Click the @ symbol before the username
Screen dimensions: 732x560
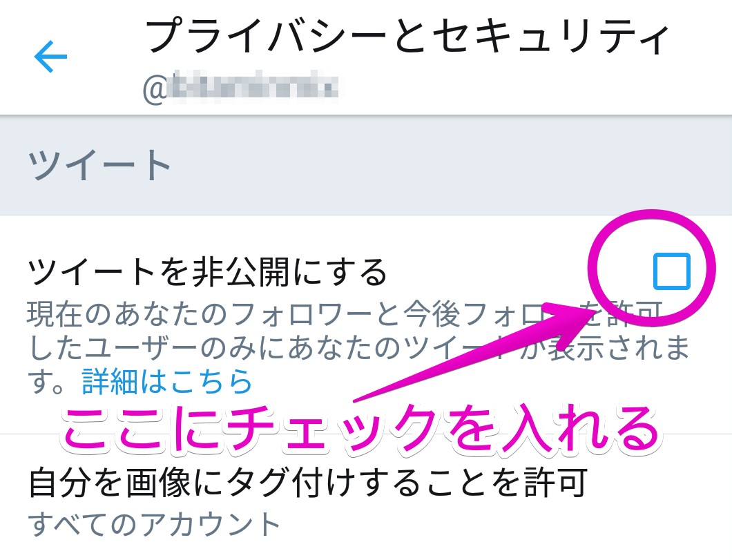[x=155, y=88]
